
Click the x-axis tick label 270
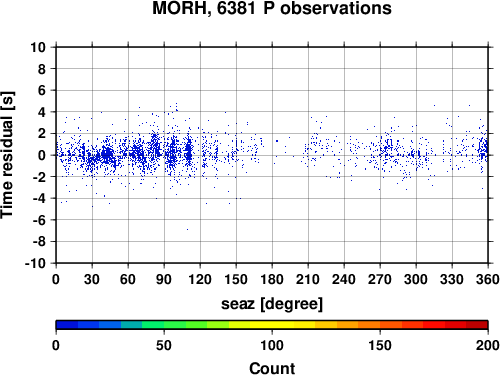pyautogui.click(x=380, y=279)
